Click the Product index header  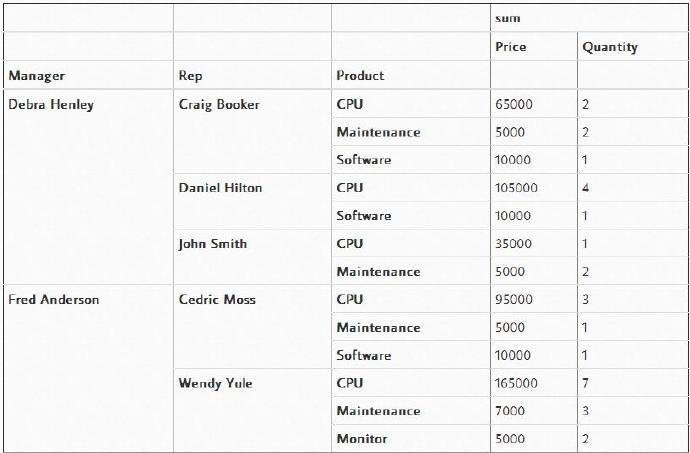point(360,75)
